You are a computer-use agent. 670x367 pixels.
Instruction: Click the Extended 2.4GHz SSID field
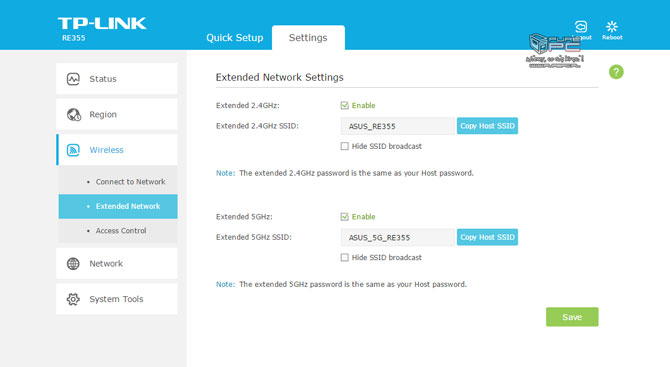[x=397, y=126]
